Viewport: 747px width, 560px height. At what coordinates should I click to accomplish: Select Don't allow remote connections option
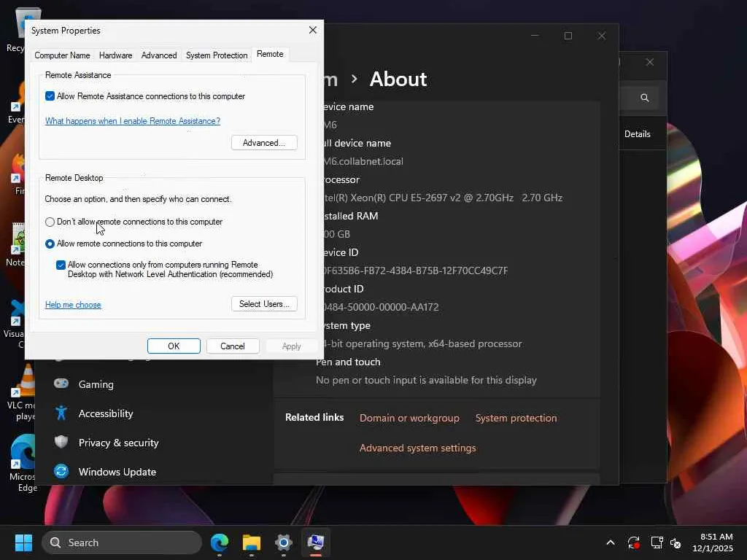pyautogui.click(x=50, y=222)
